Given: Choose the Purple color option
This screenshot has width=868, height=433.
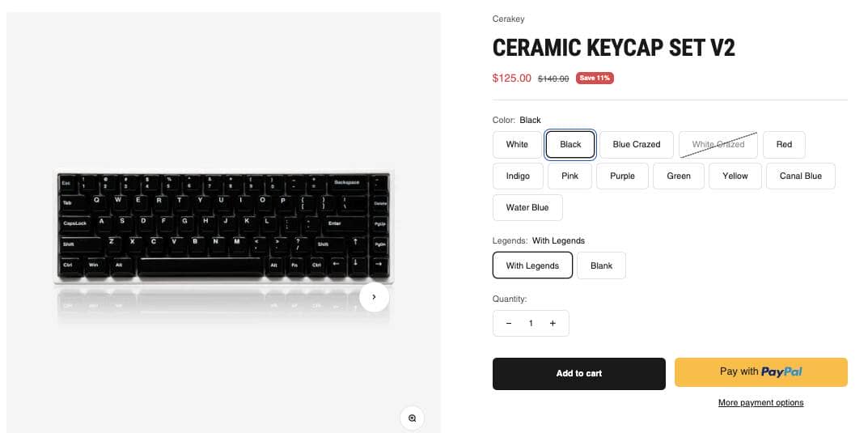Looking at the screenshot, I should click(622, 176).
